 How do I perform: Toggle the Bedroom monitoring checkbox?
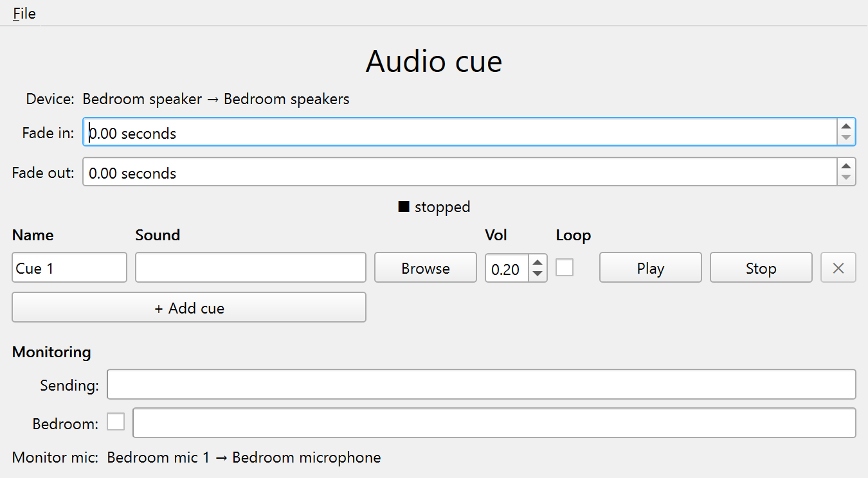(116, 422)
